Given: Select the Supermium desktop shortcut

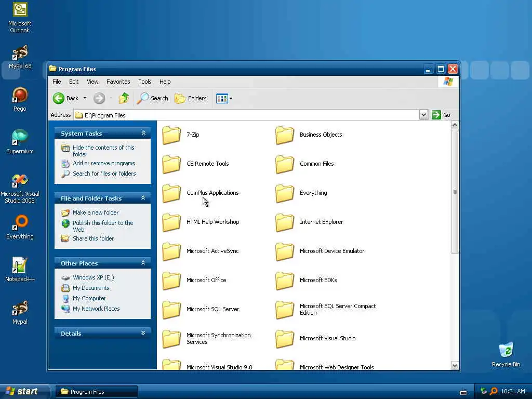Looking at the screenshot, I should click(x=20, y=142).
